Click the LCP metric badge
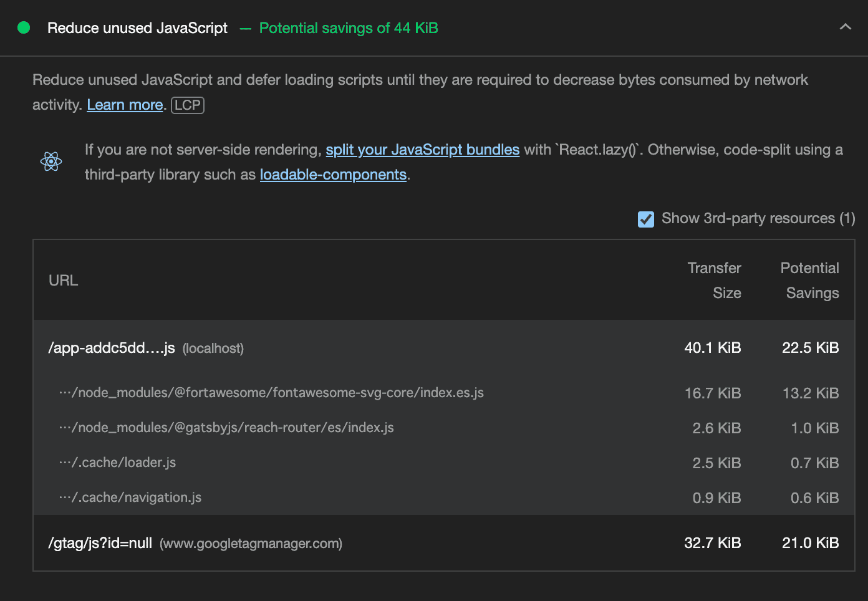The image size is (868, 601). (x=188, y=105)
